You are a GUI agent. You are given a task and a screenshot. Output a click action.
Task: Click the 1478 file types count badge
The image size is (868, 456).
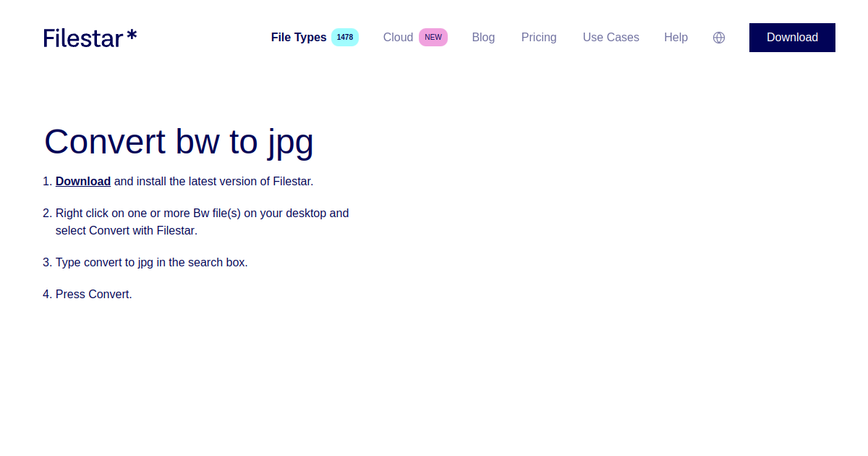pos(345,37)
